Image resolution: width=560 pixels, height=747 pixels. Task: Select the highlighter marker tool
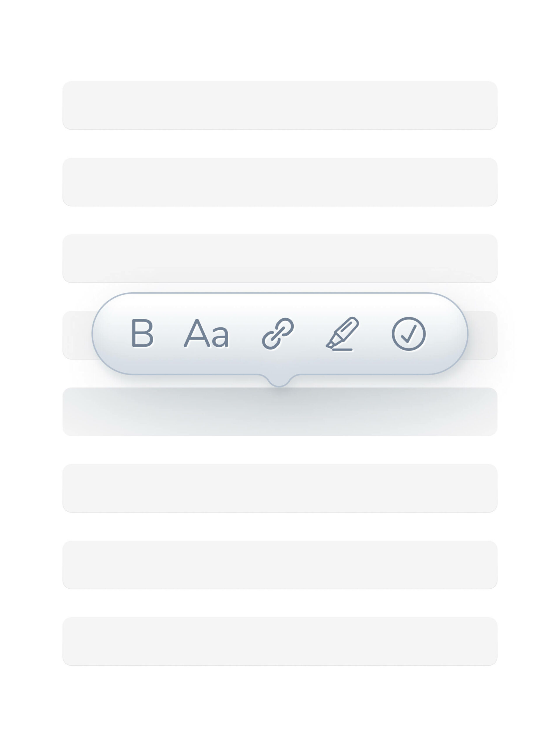coord(342,334)
